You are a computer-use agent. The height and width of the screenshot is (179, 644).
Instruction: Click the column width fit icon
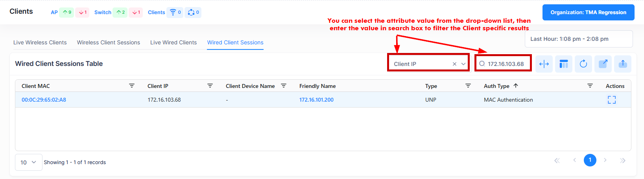[x=544, y=64]
